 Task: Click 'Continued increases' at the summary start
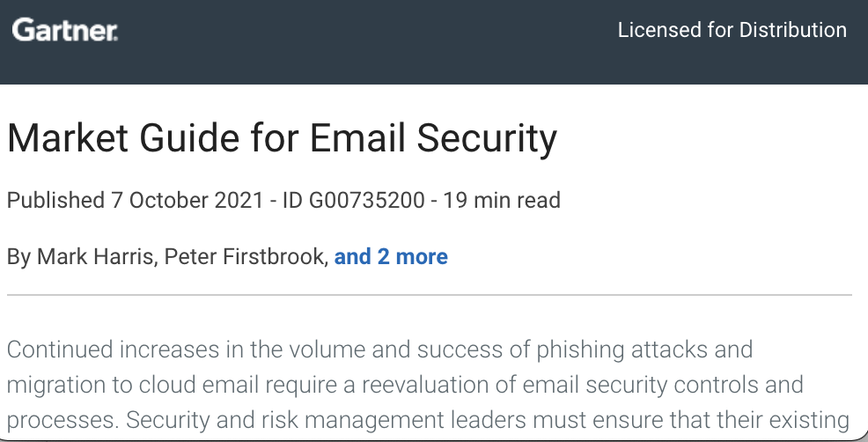point(113,350)
